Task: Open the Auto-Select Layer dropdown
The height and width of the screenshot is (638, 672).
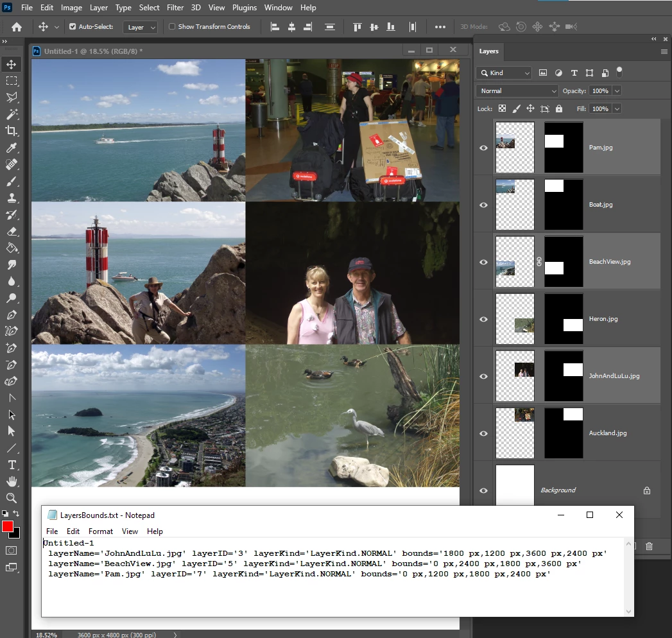Action: coord(140,28)
